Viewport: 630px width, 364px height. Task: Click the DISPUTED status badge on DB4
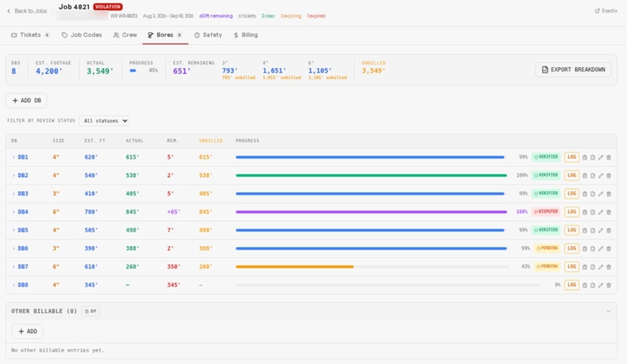click(x=546, y=212)
